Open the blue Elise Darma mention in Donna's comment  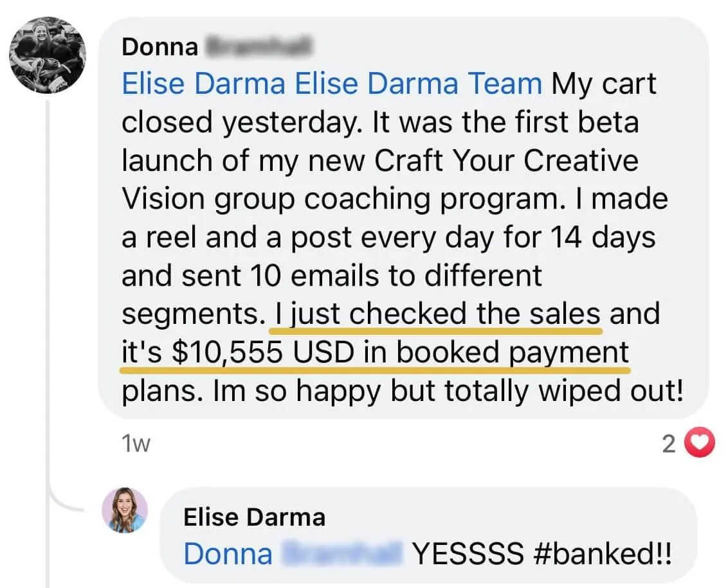203,84
